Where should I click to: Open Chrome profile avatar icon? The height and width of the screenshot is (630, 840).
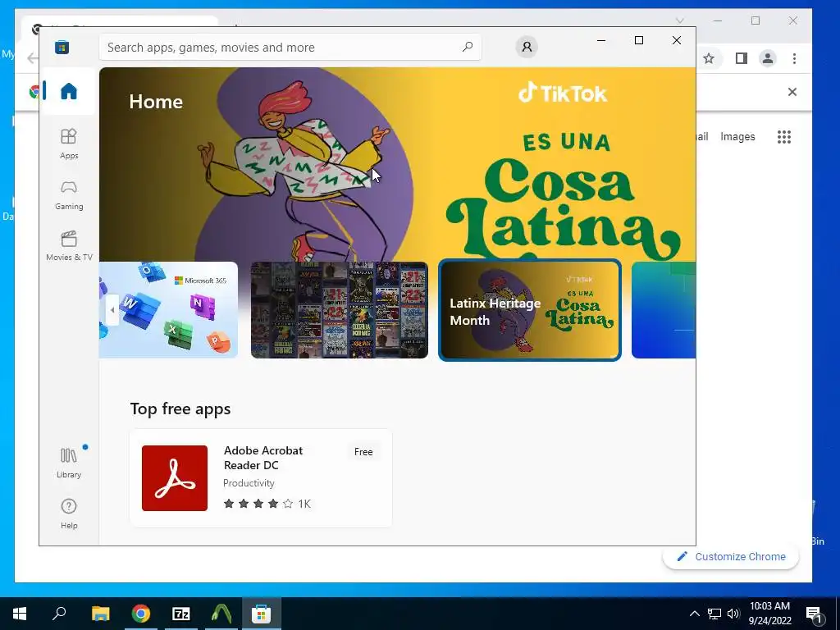(768, 58)
